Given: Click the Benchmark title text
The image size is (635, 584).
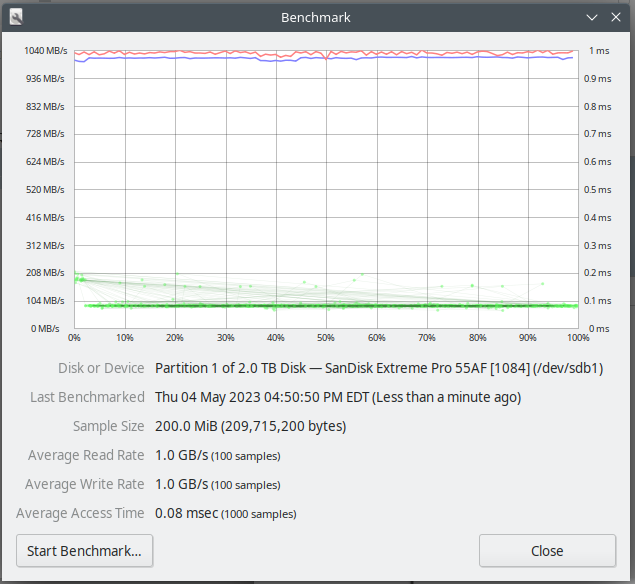Looking at the screenshot, I should coord(315,17).
